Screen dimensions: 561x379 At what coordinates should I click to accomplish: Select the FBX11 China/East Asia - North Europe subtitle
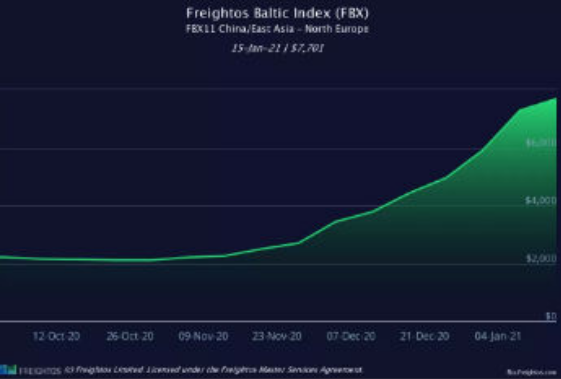pos(277,29)
